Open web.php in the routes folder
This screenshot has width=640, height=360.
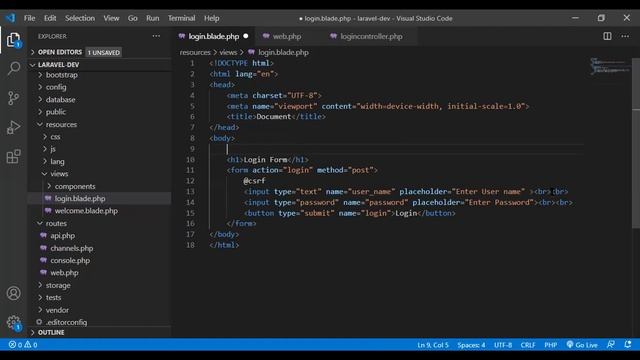coord(64,273)
